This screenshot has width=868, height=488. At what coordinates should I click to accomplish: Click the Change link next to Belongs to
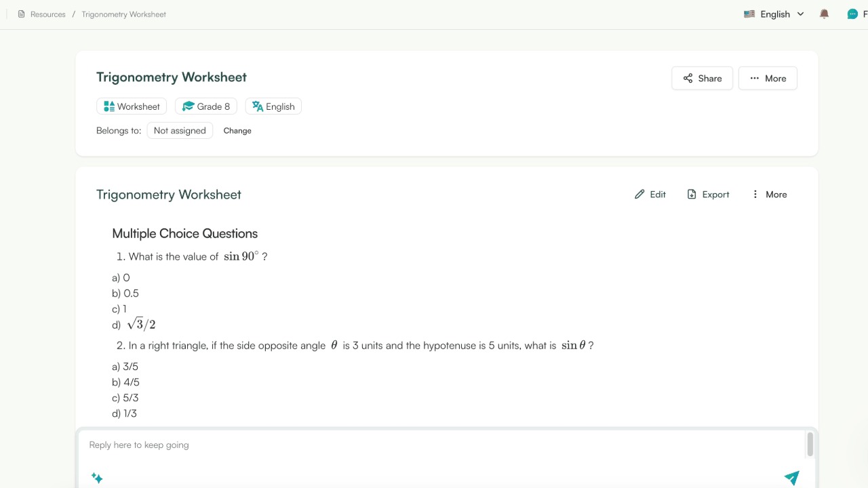coord(237,130)
